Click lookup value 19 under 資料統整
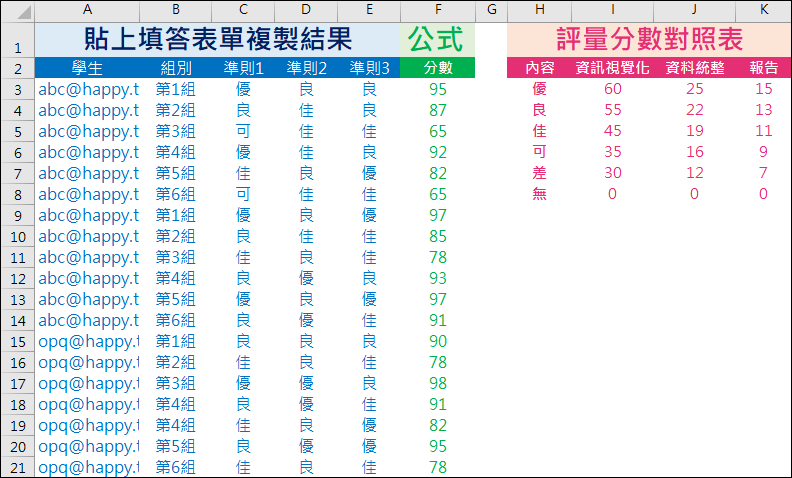The height and width of the screenshot is (478, 792). [695, 131]
